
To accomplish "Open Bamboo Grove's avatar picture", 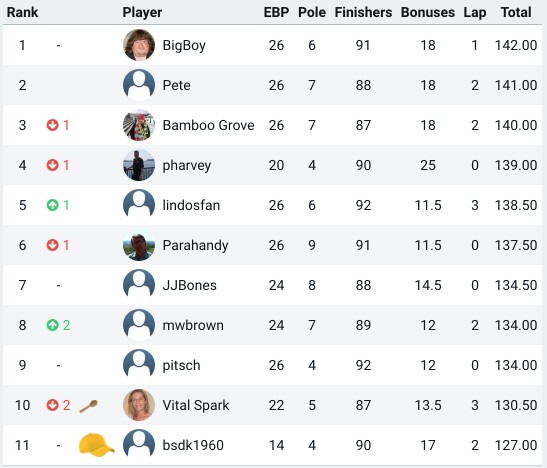I will (139, 125).
